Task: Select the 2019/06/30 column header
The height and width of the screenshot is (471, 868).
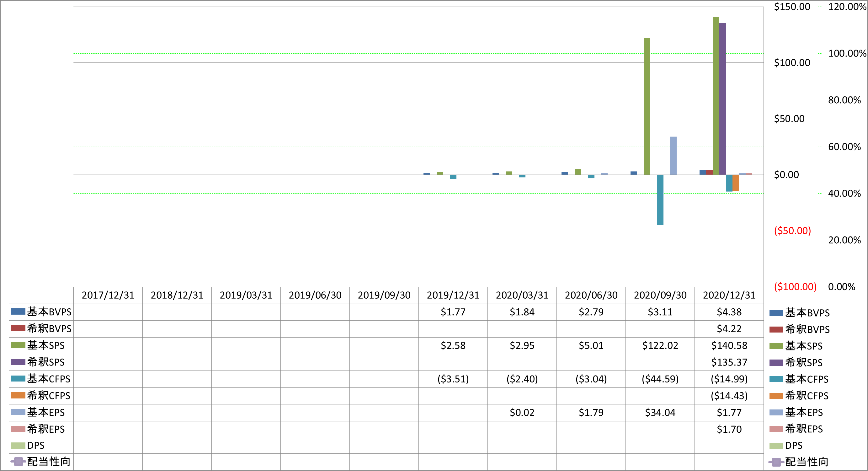Action: tap(315, 295)
